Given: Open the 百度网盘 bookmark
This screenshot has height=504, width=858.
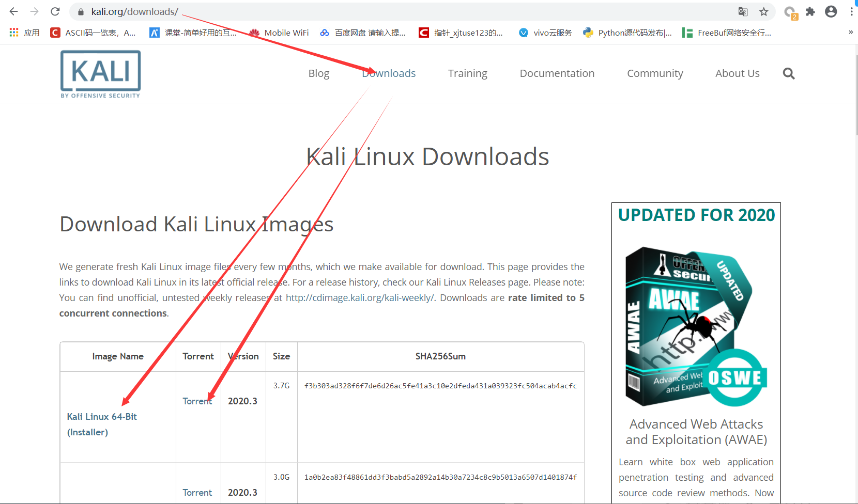Looking at the screenshot, I should point(363,33).
